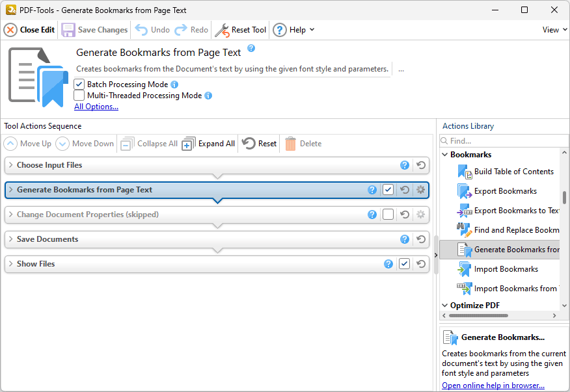Open the Help dropdown menu
Screen dimensions: 570x392
tap(293, 30)
